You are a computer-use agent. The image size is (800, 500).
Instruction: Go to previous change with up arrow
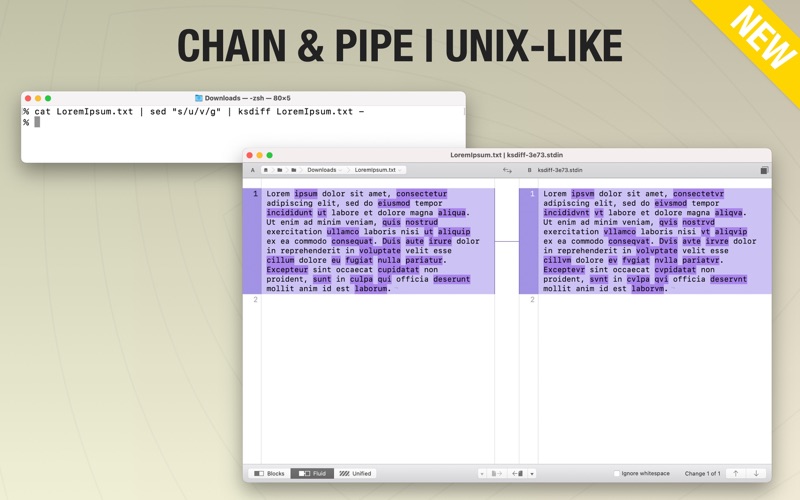tap(736, 473)
